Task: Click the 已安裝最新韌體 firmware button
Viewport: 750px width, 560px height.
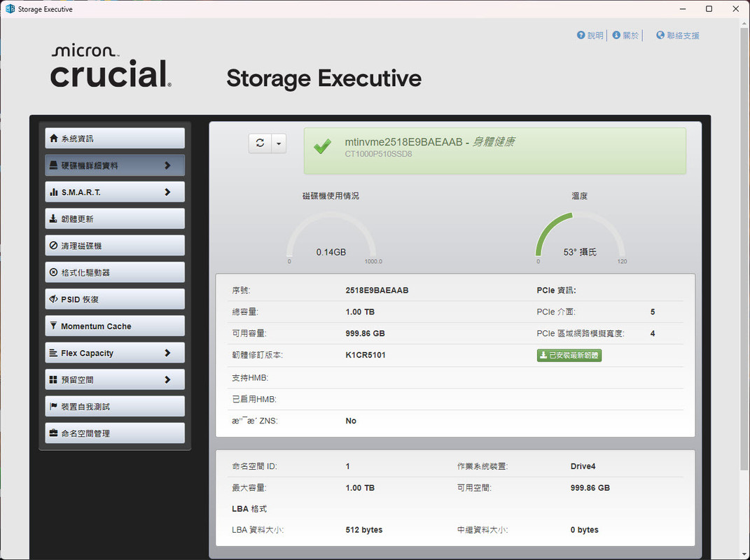Action: (x=569, y=356)
